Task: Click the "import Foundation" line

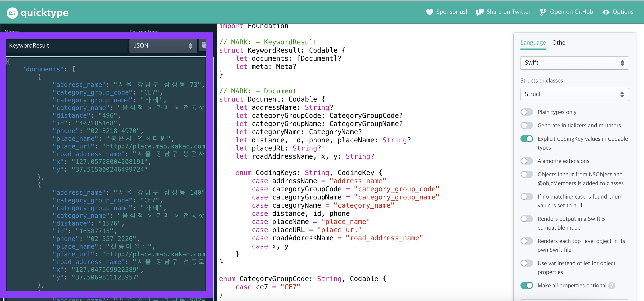Action: pyautogui.click(x=254, y=26)
